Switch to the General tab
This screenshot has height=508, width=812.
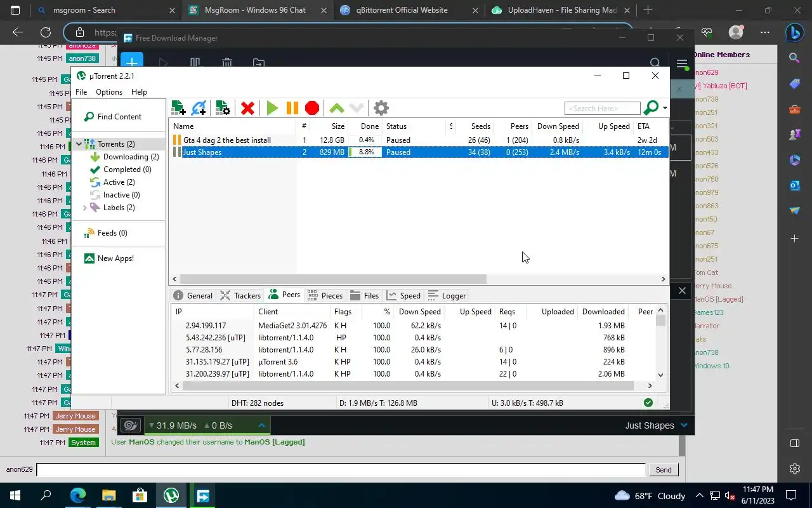tap(193, 296)
